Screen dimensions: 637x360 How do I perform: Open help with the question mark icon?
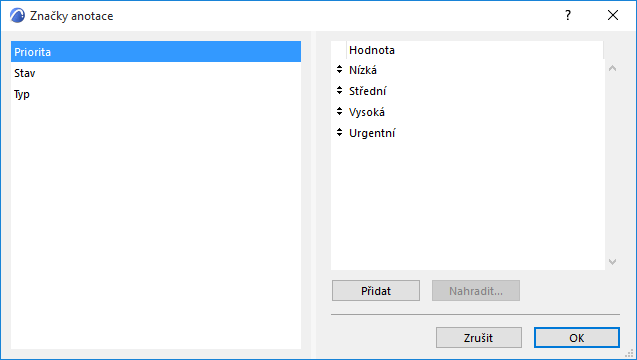click(568, 15)
